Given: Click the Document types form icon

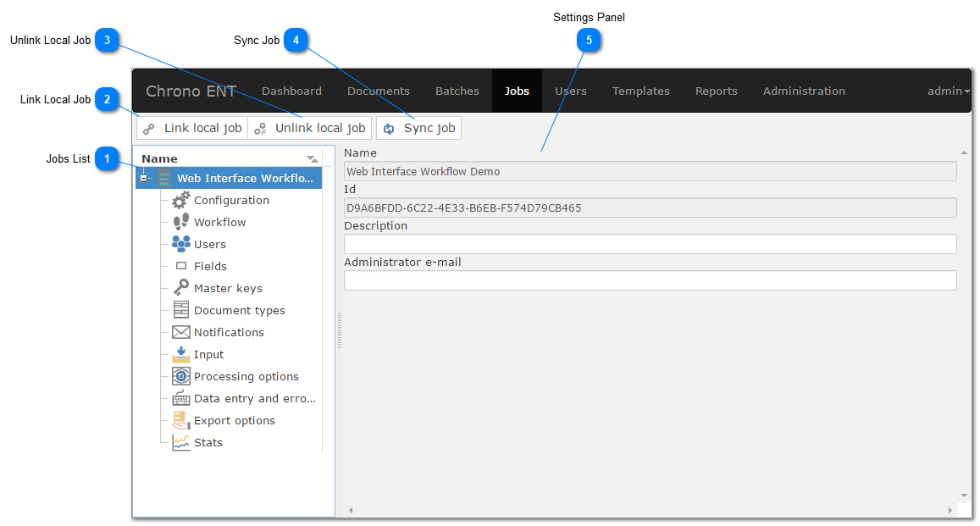Looking at the screenshot, I should click(x=181, y=310).
